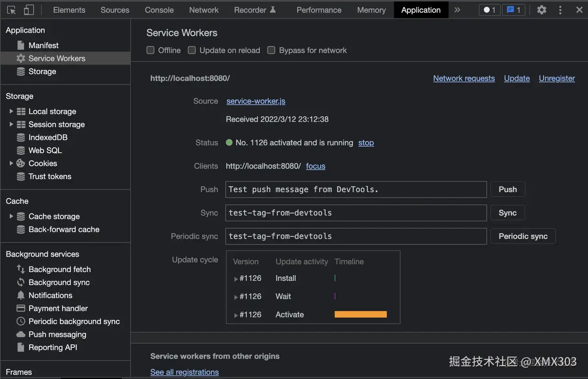Expand the Cache storage tree arrow
The height and width of the screenshot is (379, 588).
coord(11,217)
